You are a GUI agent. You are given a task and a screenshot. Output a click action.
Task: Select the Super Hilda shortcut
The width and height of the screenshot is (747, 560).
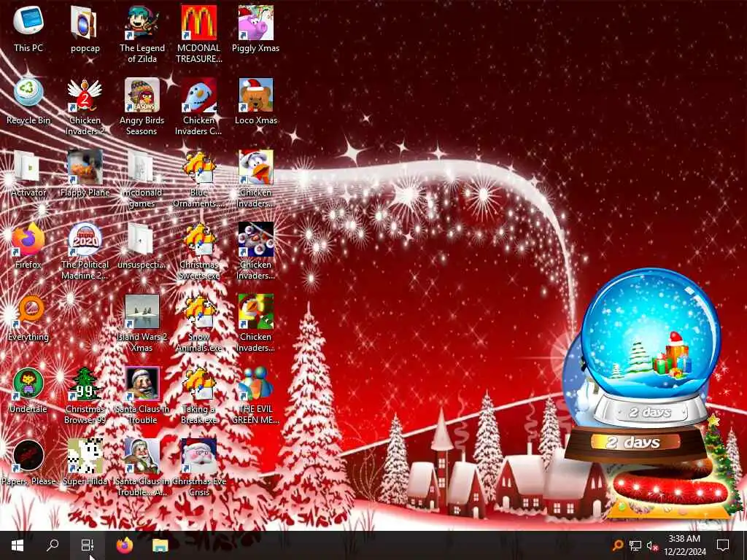coord(85,463)
